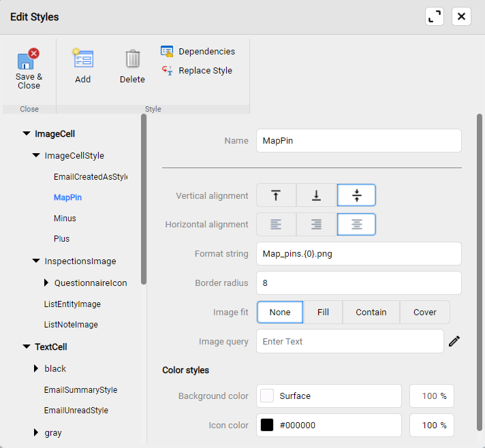
Task: Set horizontal alignment to left
Action: coord(276,224)
